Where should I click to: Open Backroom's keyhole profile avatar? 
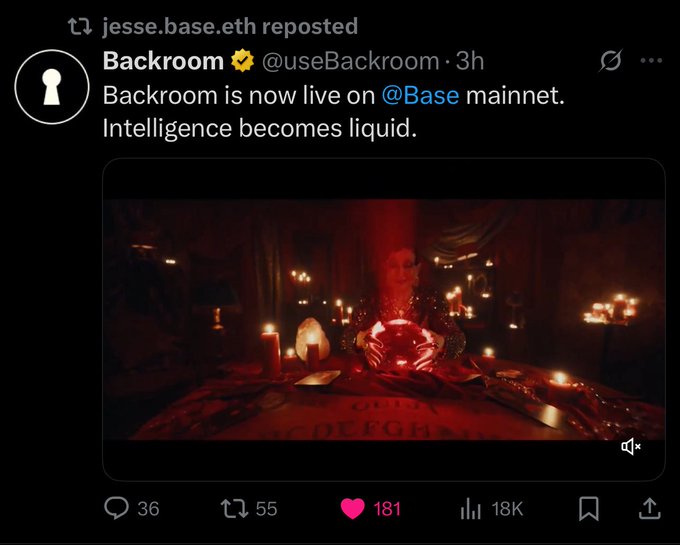coord(51,88)
